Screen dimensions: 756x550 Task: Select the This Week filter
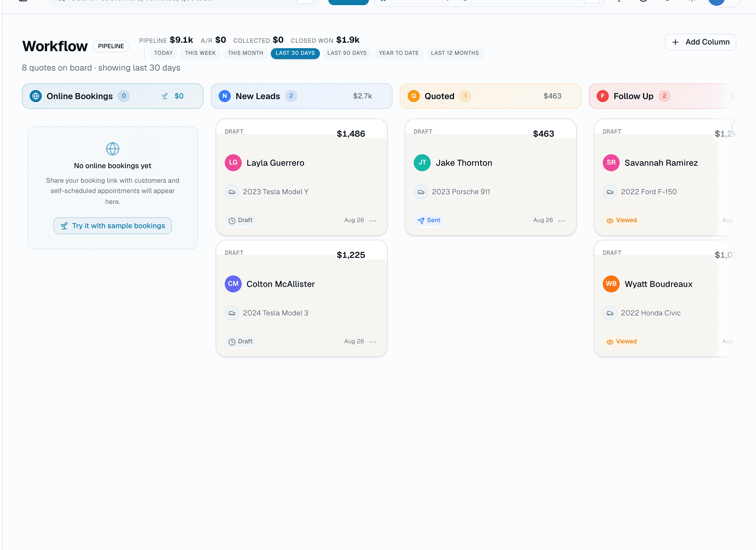(200, 53)
